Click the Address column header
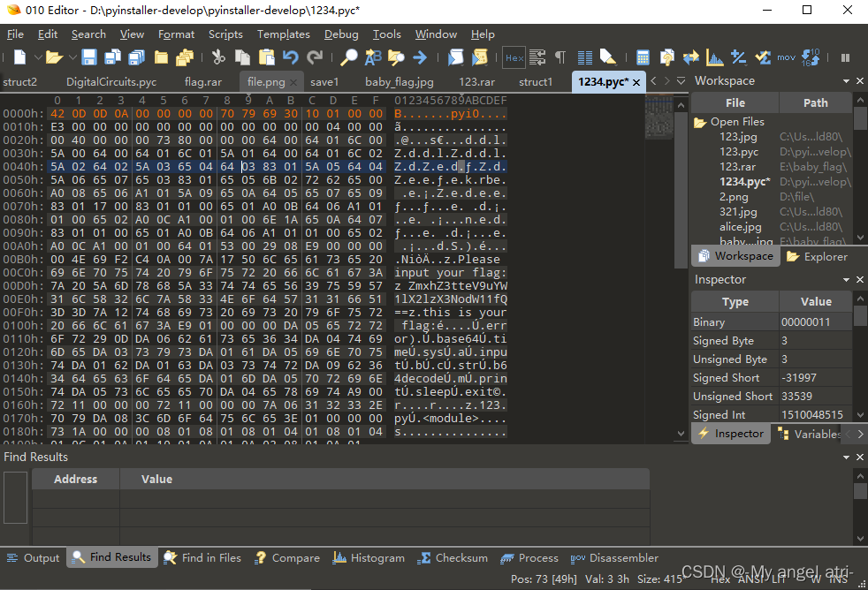 pos(75,480)
